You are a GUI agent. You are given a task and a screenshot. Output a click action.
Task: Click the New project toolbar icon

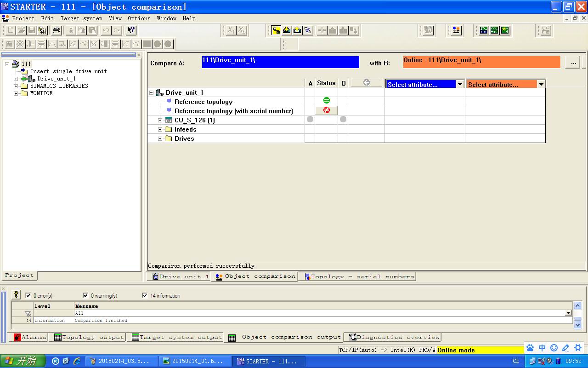coord(10,30)
